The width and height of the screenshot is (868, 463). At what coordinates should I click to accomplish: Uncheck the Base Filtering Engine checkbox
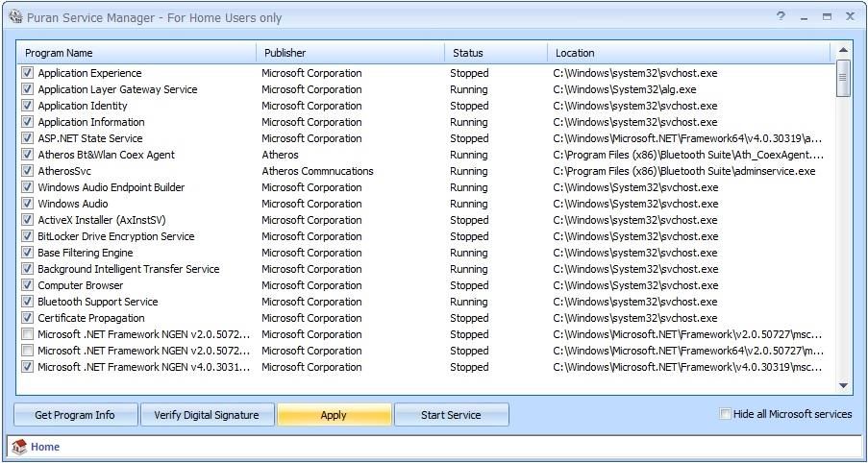[x=27, y=253]
